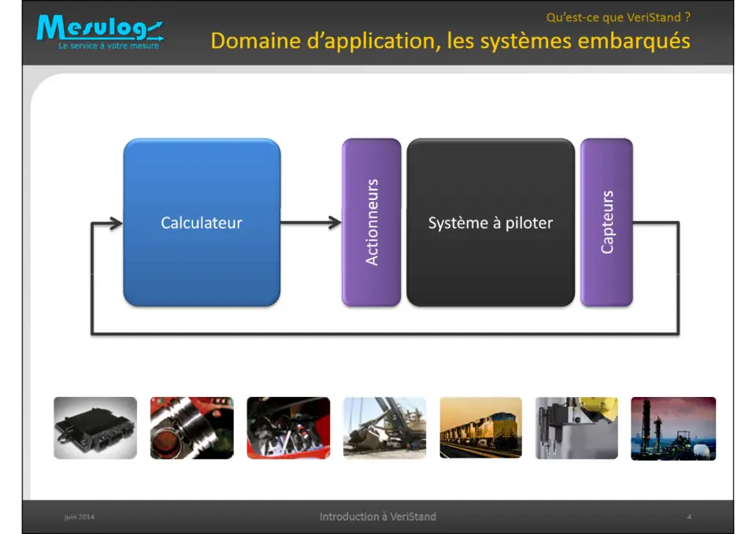Open the ECU controller box thumbnail
The height and width of the screenshot is (534, 756).
coord(95,428)
